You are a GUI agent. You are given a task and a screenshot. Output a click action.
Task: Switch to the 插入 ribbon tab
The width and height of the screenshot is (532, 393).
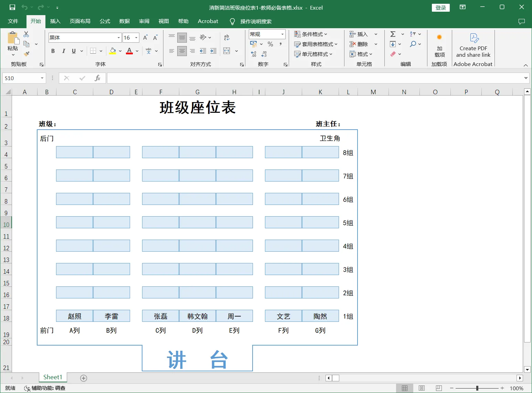coord(55,21)
